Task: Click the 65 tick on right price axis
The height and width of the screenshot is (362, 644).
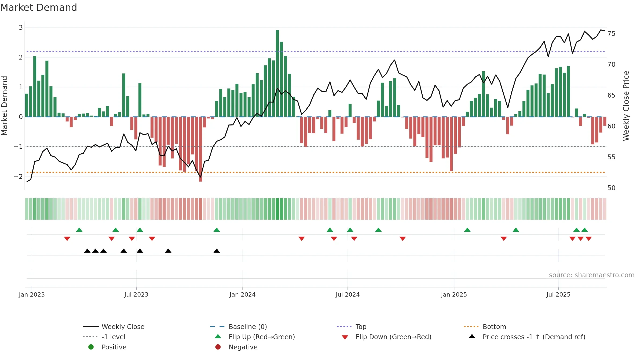Action: (612, 95)
